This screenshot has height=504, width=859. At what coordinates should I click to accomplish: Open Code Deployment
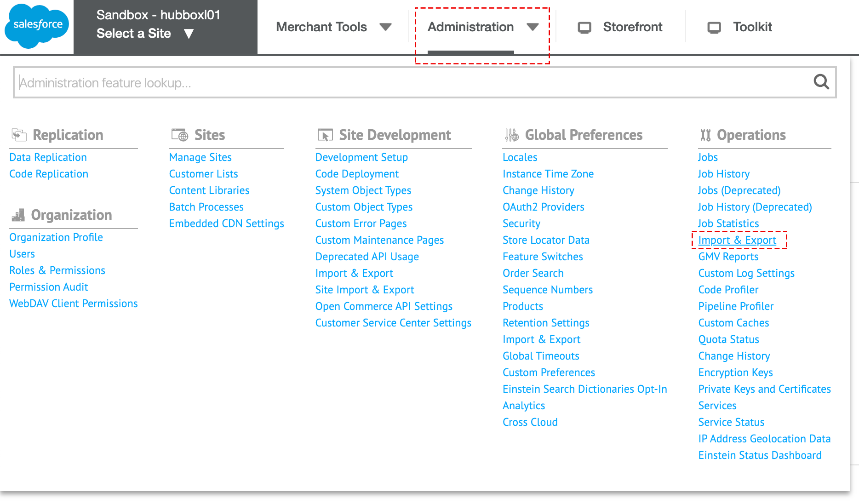(x=357, y=174)
